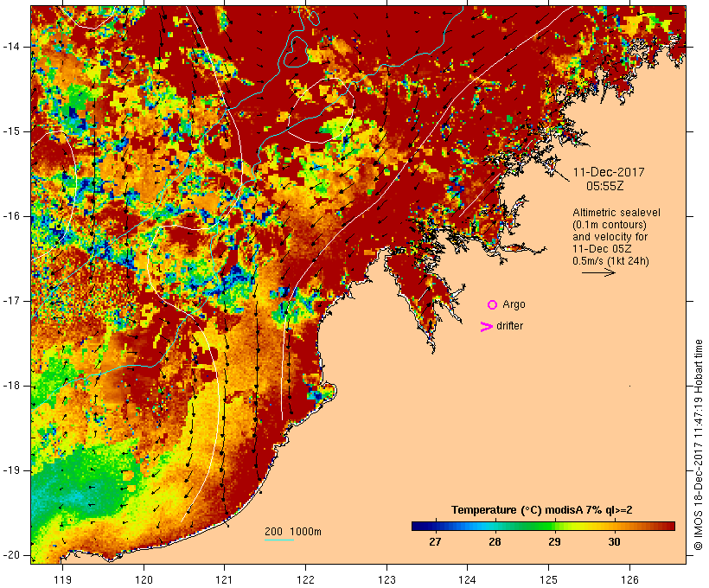The image size is (709, 588).
Task: Click the '0.5m/s (1kt 24h)' text
Action: pos(610,261)
